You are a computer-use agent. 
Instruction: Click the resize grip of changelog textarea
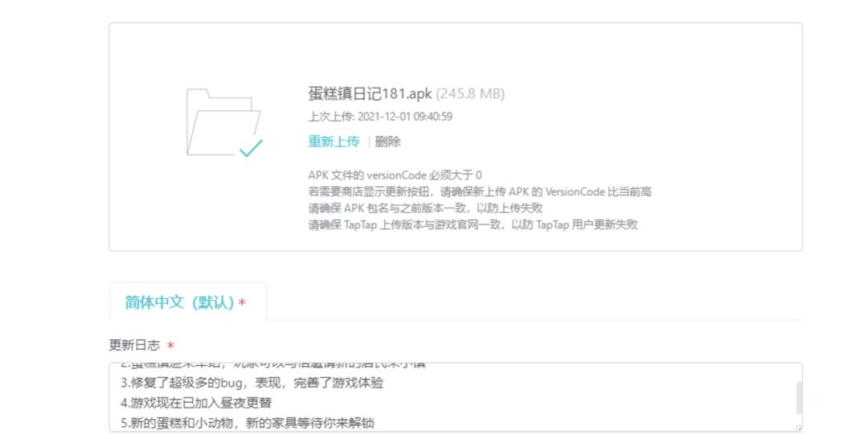tap(798, 429)
